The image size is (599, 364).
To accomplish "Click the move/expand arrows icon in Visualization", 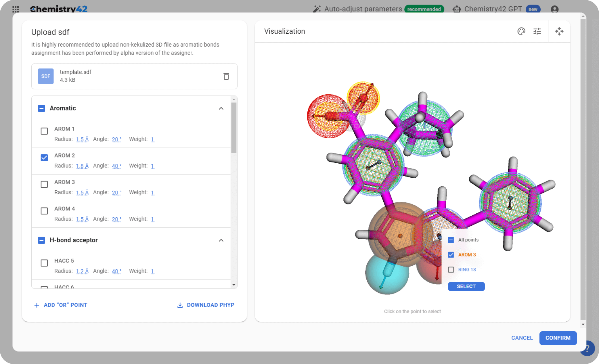I will 559,31.
